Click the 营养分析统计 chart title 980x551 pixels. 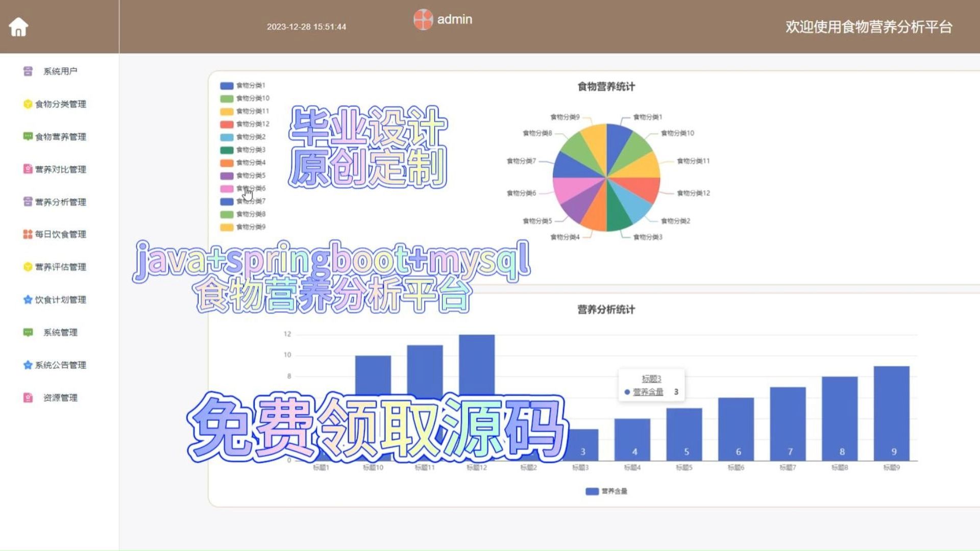coord(606,310)
